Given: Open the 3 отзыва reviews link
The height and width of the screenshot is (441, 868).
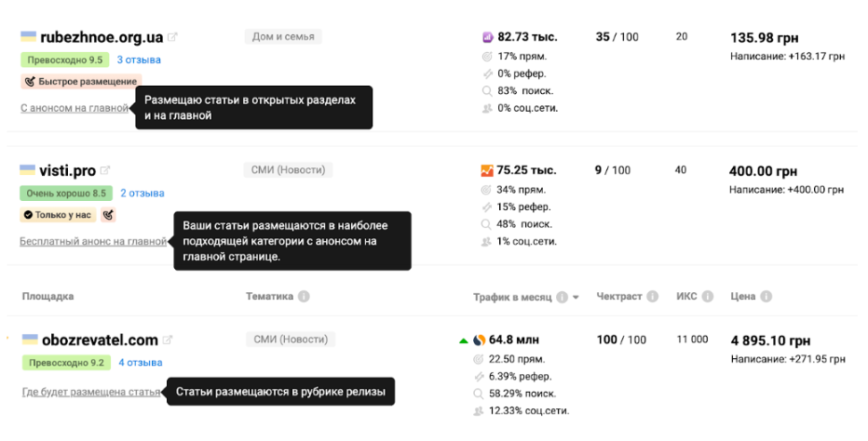Looking at the screenshot, I should [x=139, y=60].
